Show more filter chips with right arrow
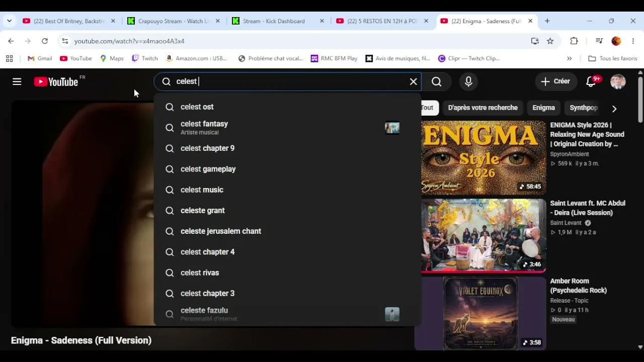This screenshot has height=362, width=644. tap(614, 108)
